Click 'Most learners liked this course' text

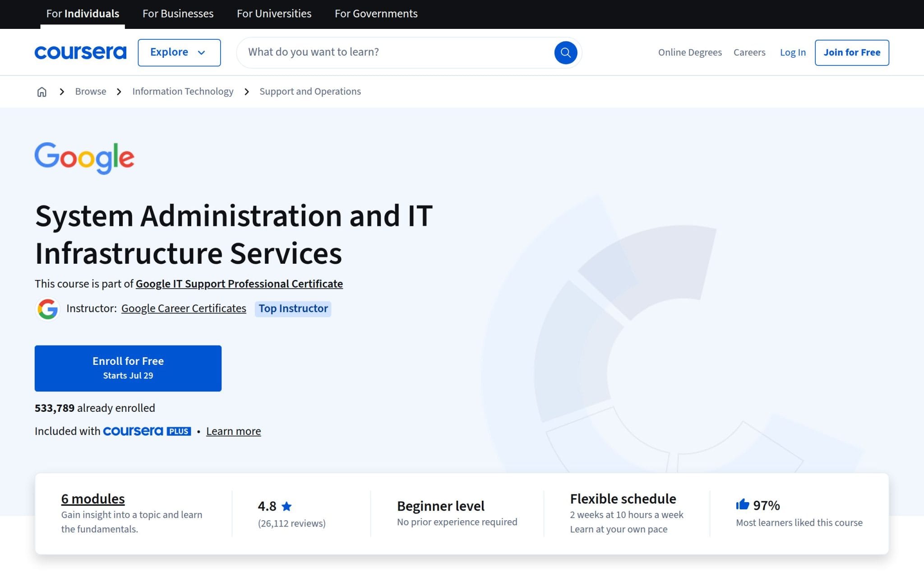pos(799,522)
